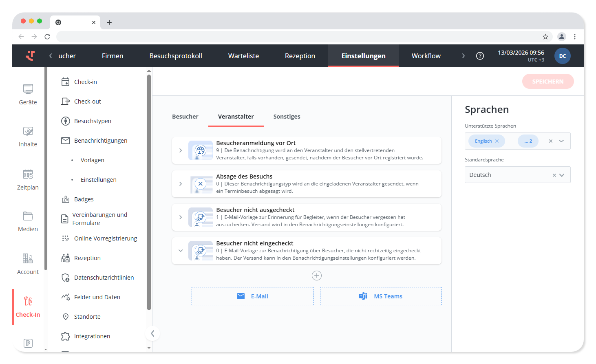Image resolution: width=596 pixels, height=364 pixels.
Task: Select Datenschutzrichtlinien in the settings list
Action: [104, 278]
